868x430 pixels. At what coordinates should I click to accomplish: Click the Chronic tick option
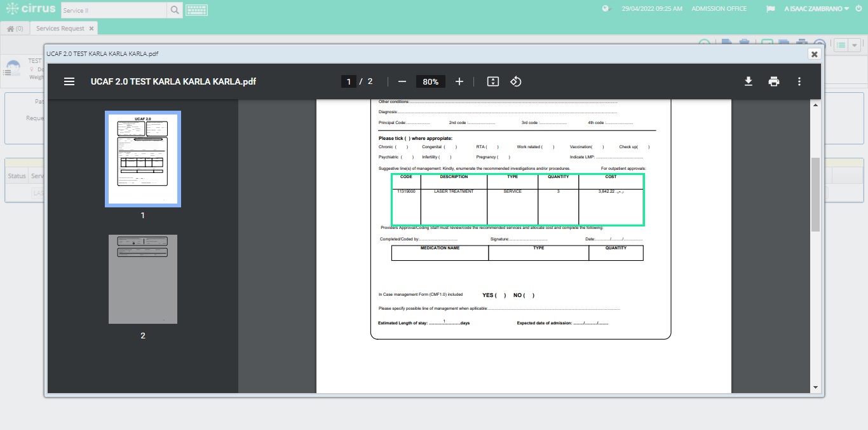tap(393, 147)
